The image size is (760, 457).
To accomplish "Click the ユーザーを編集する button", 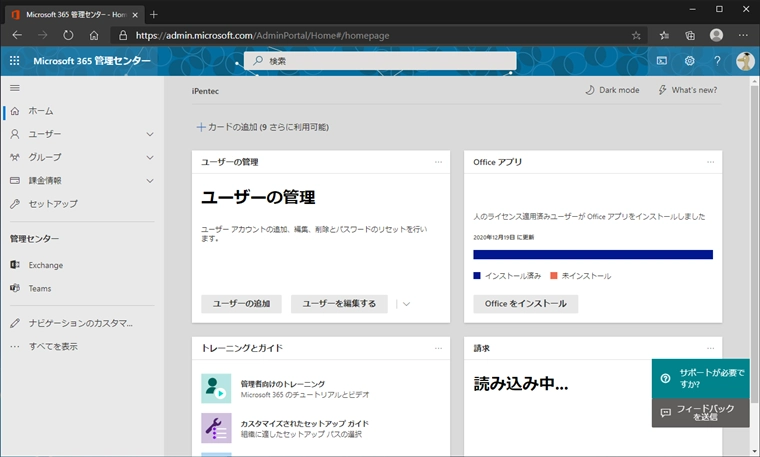I will (x=339, y=304).
